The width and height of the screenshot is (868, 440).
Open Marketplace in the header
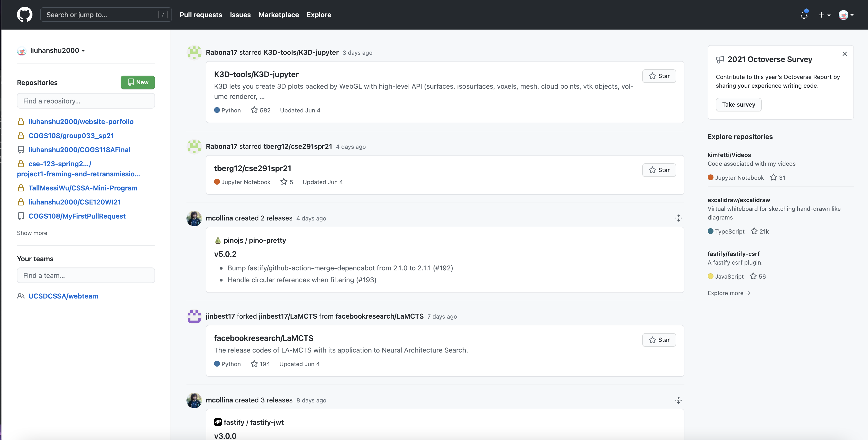point(278,15)
